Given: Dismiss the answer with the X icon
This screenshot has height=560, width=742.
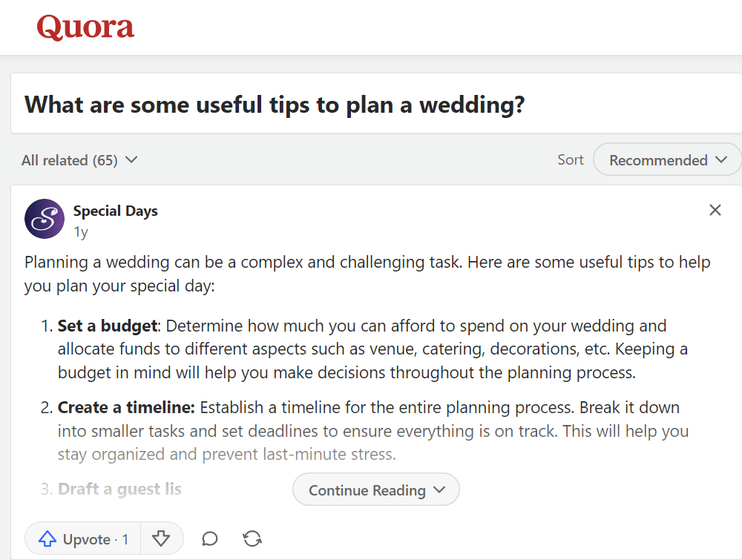Looking at the screenshot, I should [715, 210].
